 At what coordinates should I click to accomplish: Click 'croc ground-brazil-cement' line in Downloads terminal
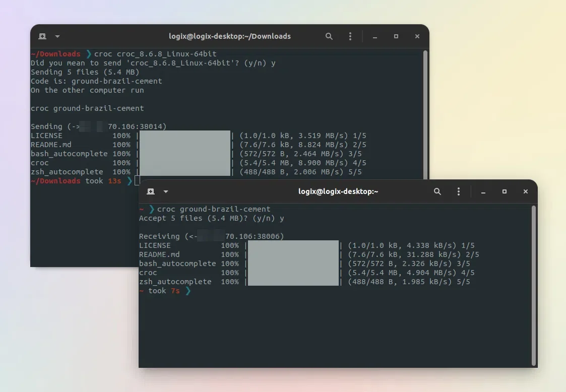tap(87, 108)
